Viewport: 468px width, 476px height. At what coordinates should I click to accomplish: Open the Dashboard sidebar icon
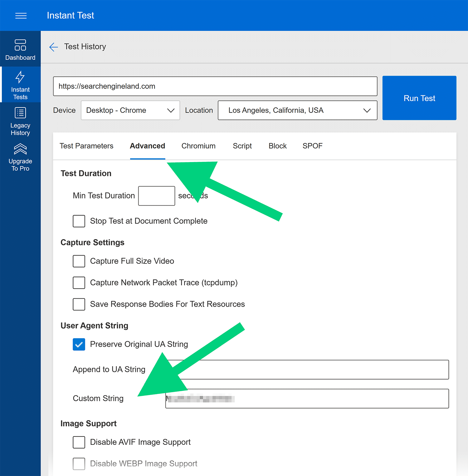(x=20, y=45)
